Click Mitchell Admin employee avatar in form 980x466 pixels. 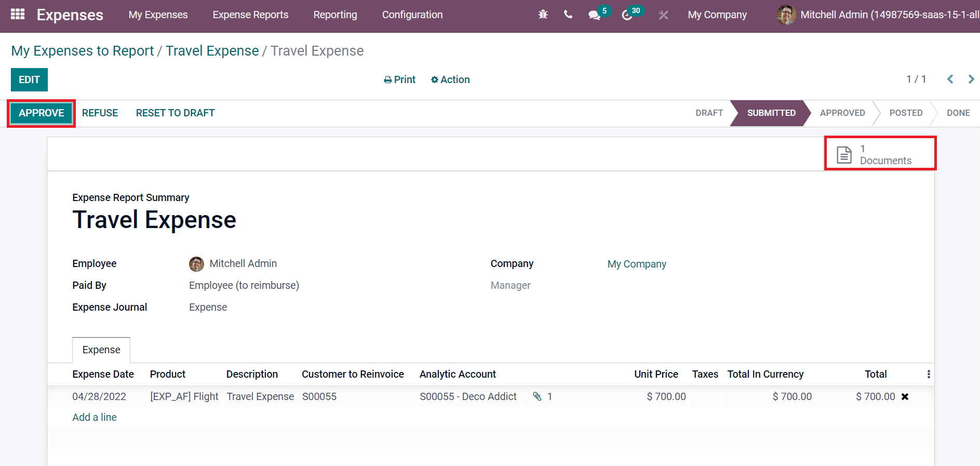196,264
